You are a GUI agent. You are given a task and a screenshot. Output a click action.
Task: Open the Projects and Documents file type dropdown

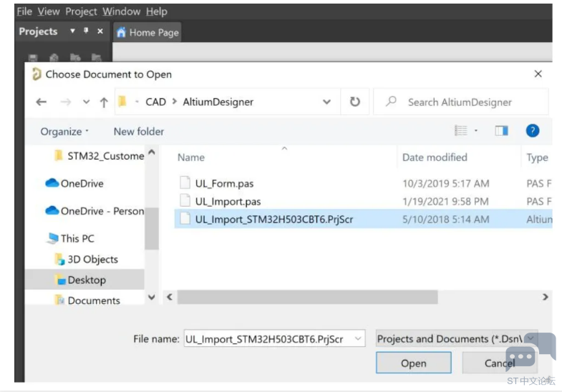click(x=457, y=338)
